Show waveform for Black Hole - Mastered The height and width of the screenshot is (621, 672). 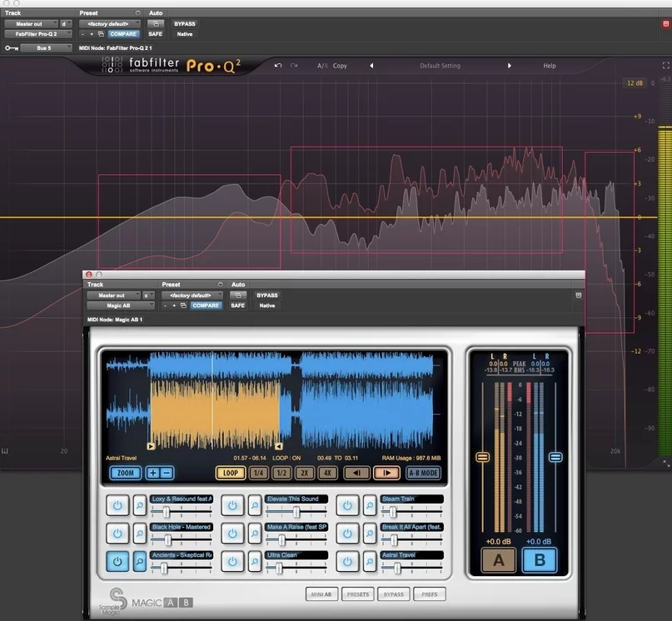pyautogui.click(x=140, y=534)
